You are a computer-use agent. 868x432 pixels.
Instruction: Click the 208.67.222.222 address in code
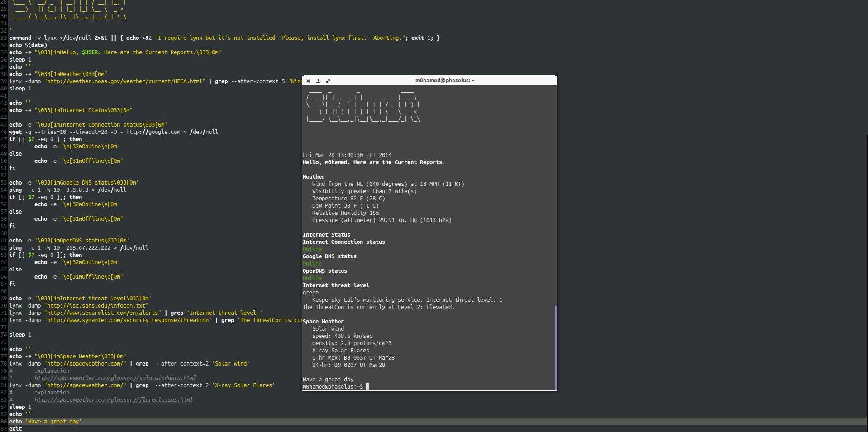pyautogui.click(x=88, y=248)
